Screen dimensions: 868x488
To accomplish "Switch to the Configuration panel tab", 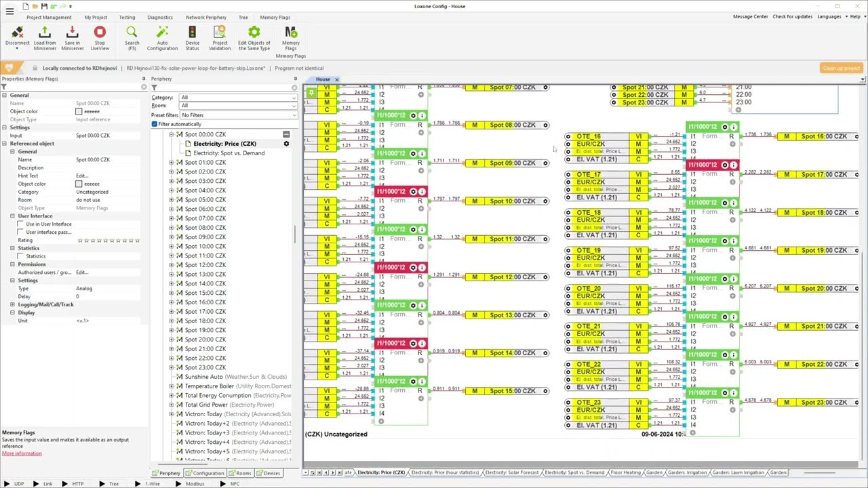I will tap(205, 473).
